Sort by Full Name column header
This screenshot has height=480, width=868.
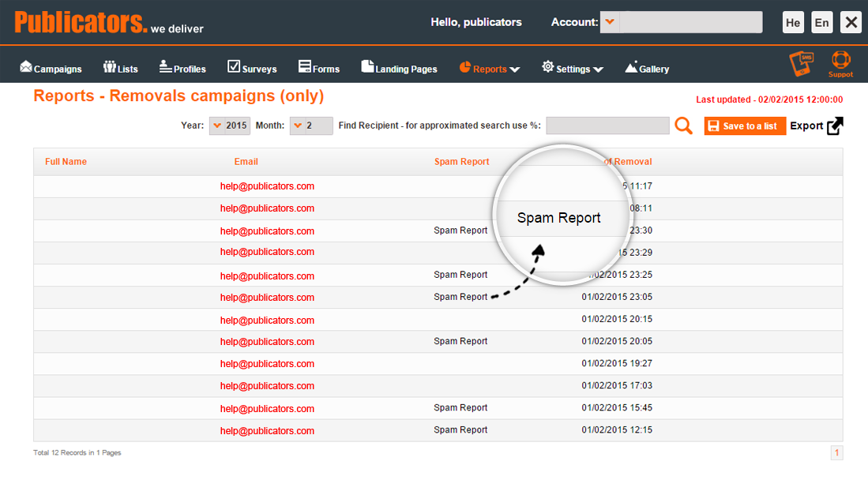pyautogui.click(x=66, y=162)
